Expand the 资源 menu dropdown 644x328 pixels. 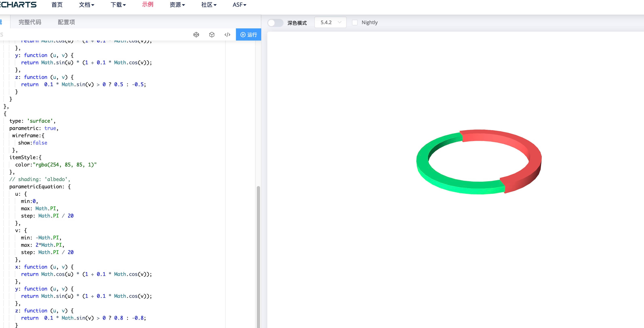177,5
